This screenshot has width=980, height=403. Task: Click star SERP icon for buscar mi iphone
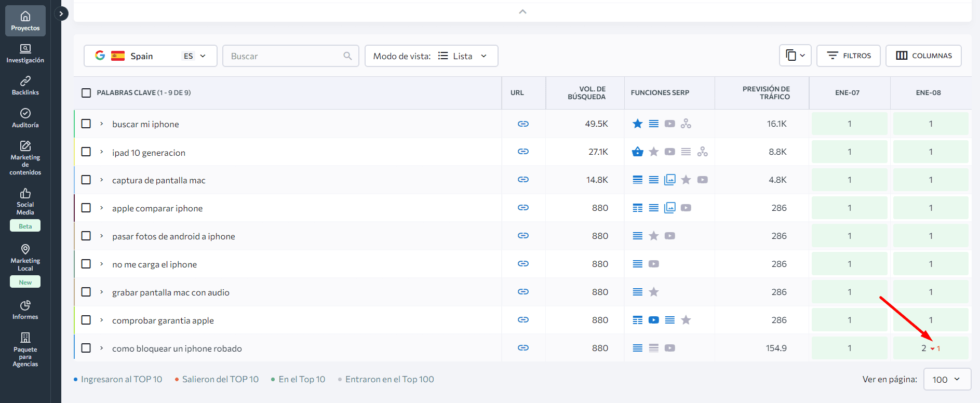click(638, 124)
